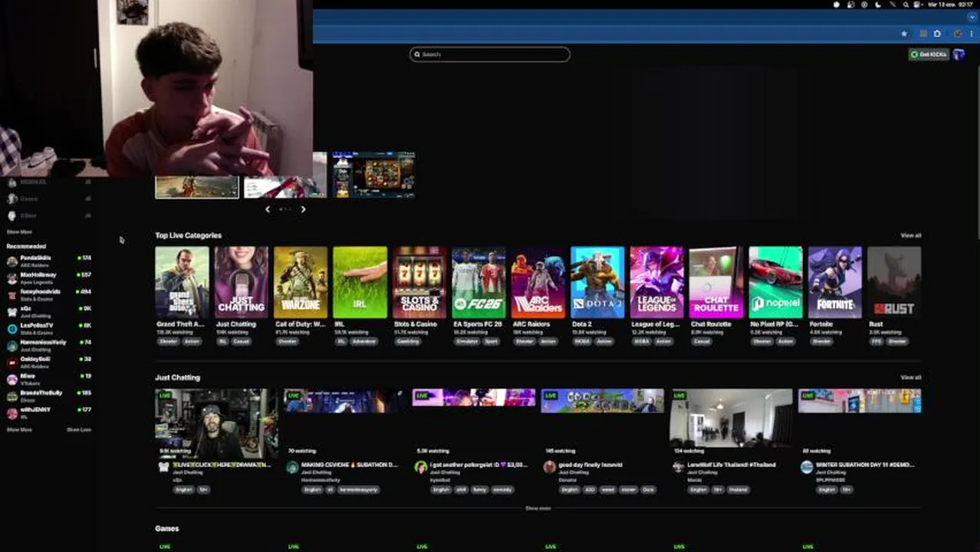
Task: Go to previous featured stream carousel arrow
Action: pos(268,209)
